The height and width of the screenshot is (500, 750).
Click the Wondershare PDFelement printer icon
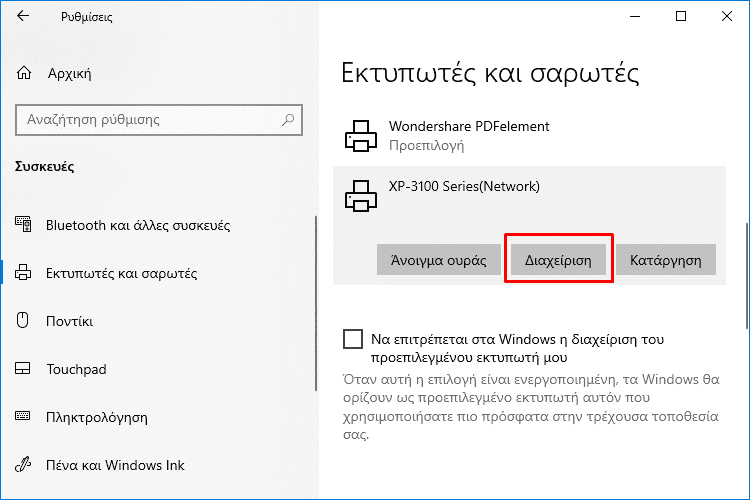pos(361,136)
